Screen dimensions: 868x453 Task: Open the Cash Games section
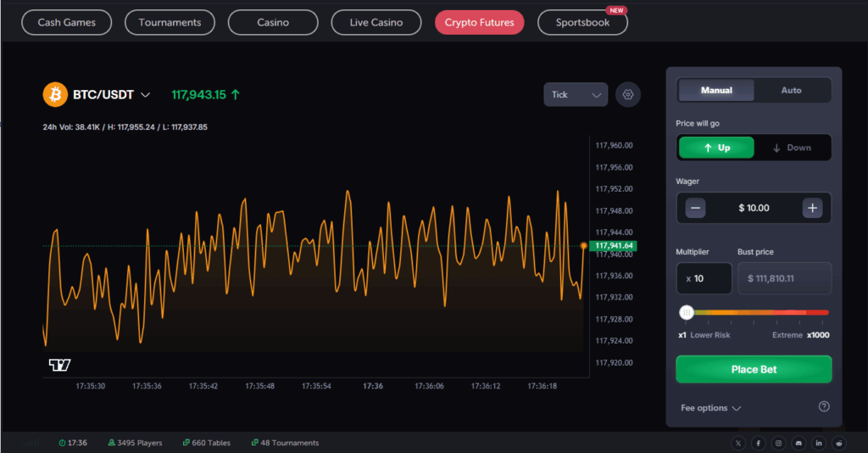click(x=66, y=23)
